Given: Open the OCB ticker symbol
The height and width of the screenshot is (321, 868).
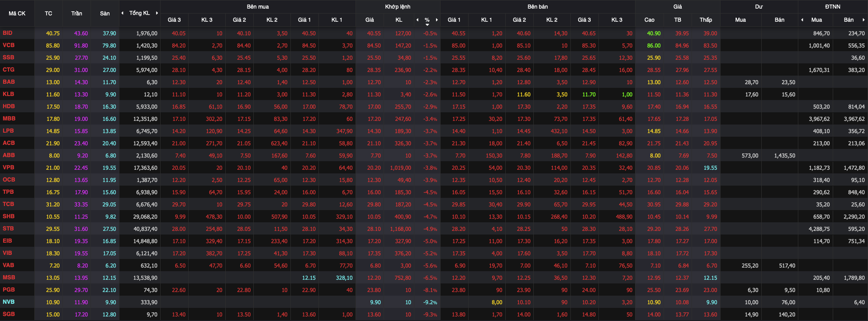Looking at the screenshot, I should [x=9, y=180].
